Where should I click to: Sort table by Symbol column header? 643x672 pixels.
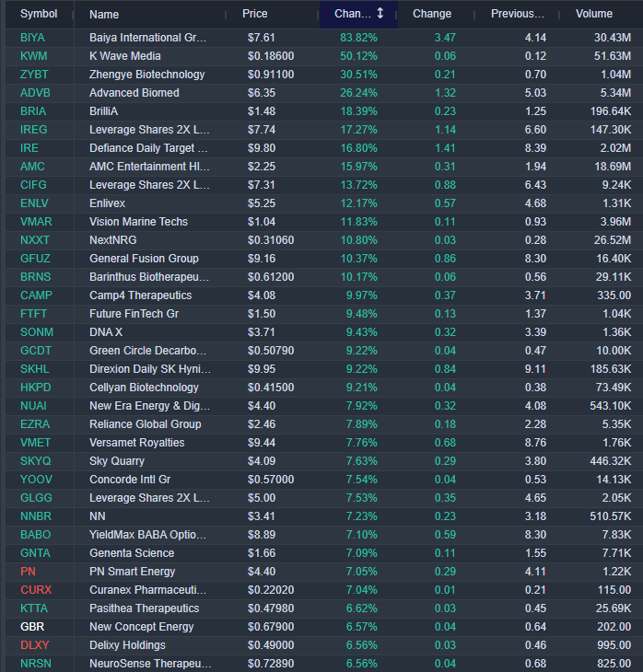point(39,14)
